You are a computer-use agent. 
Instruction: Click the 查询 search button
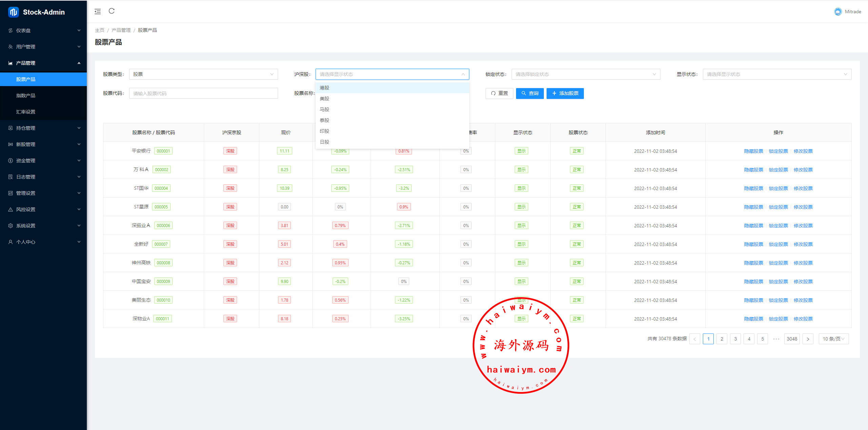(530, 94)
